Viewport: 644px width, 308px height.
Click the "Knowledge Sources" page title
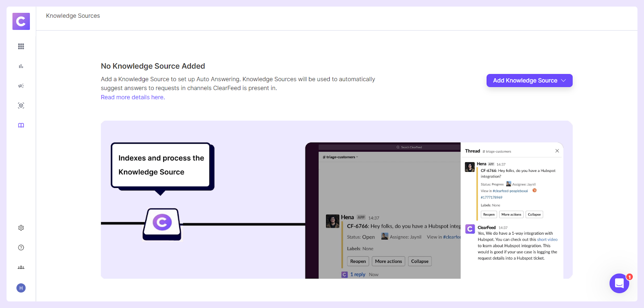pyautogui.click(x=73, y=16)
